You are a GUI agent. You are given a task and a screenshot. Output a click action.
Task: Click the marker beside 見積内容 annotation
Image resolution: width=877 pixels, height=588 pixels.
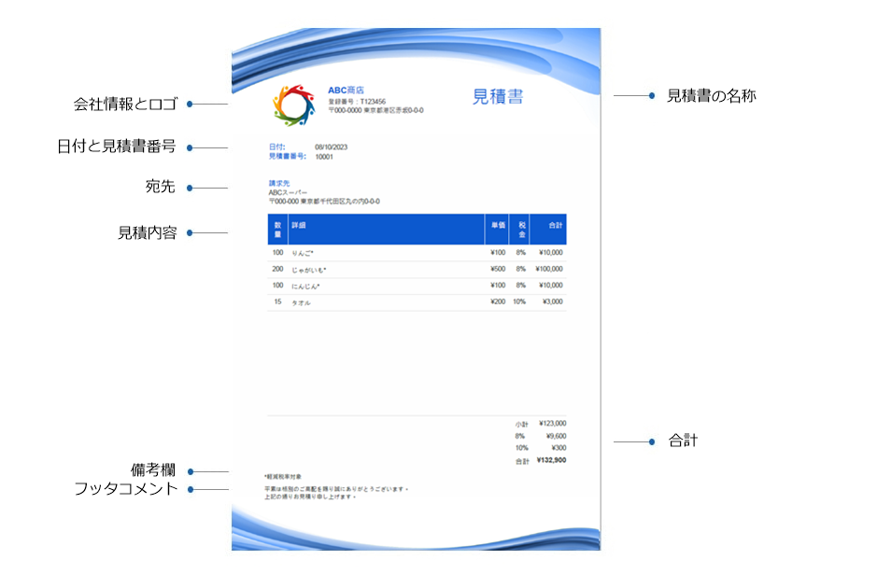(x=190, y=233)
